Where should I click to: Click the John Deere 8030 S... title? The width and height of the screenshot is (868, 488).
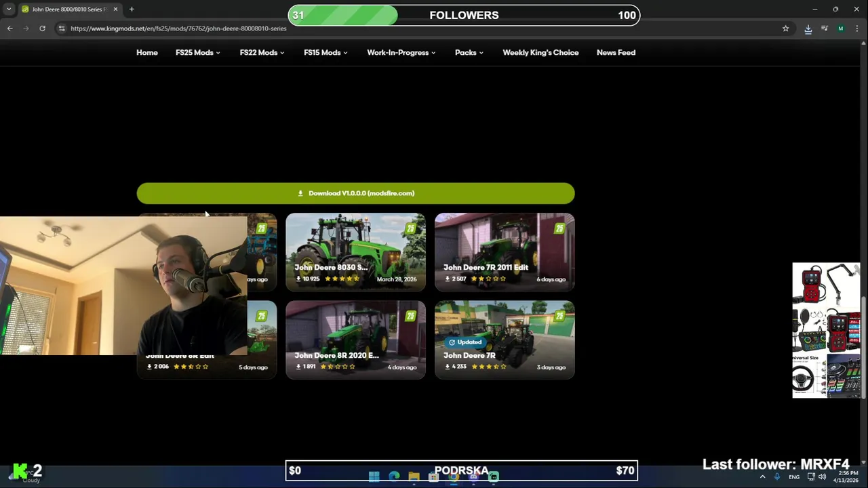click(331, 267)
